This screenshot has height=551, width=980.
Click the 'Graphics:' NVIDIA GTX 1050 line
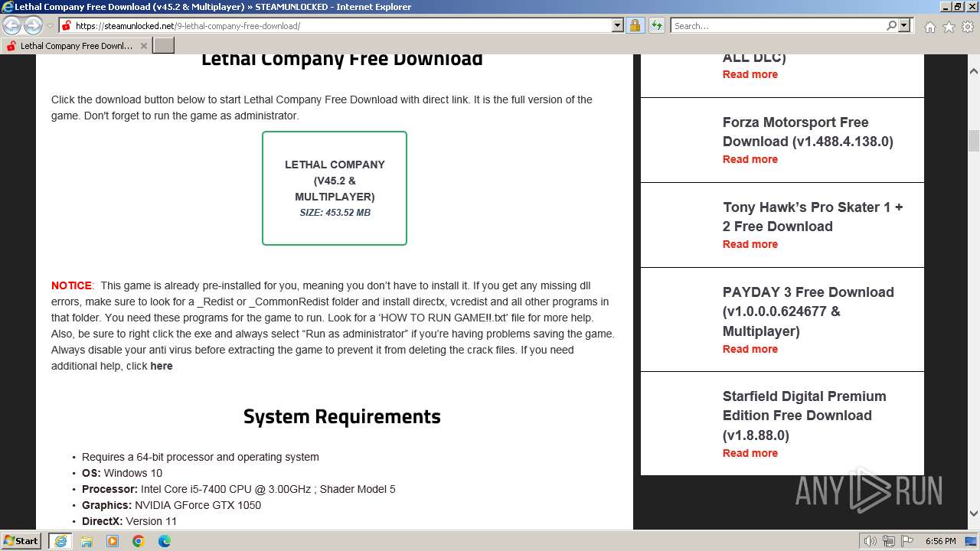coord(171,505)
